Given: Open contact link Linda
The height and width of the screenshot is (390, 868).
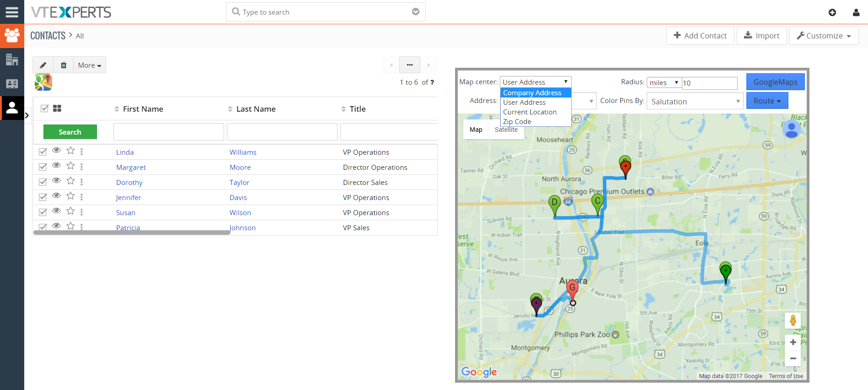Looking at the screenshot, I should 125,152.
